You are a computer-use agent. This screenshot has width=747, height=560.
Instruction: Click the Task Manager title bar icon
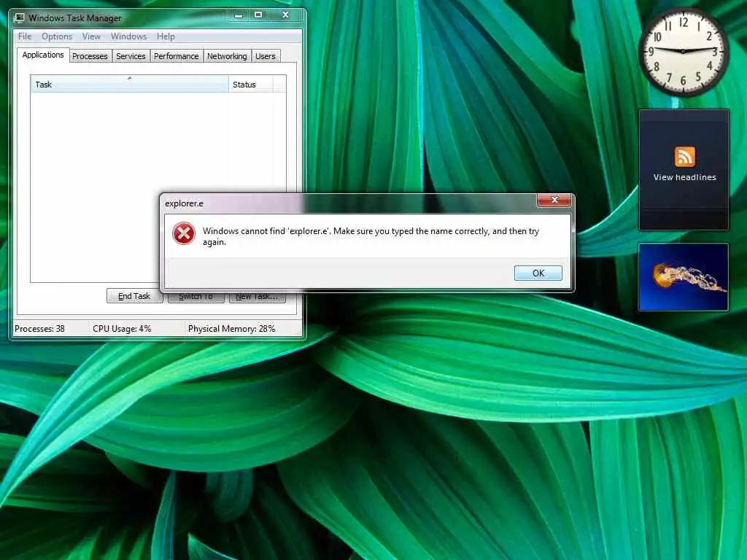tap(19, 17)
